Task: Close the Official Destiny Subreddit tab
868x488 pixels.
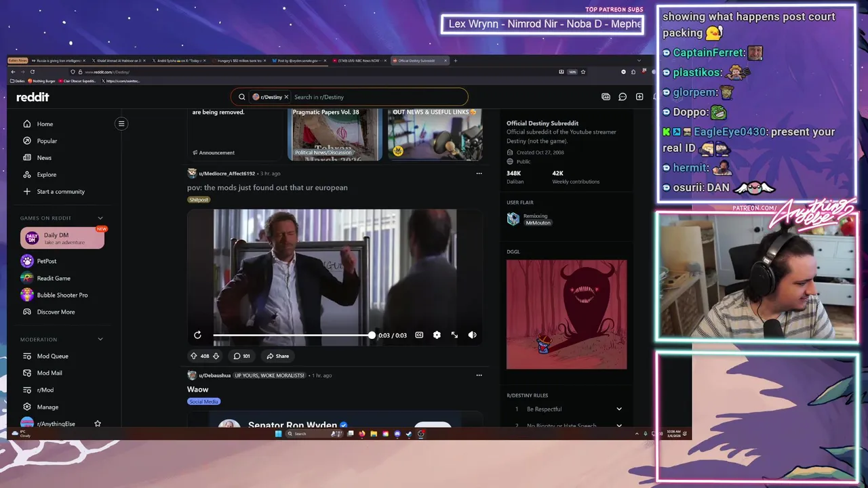Action: (x=446, y=60)
